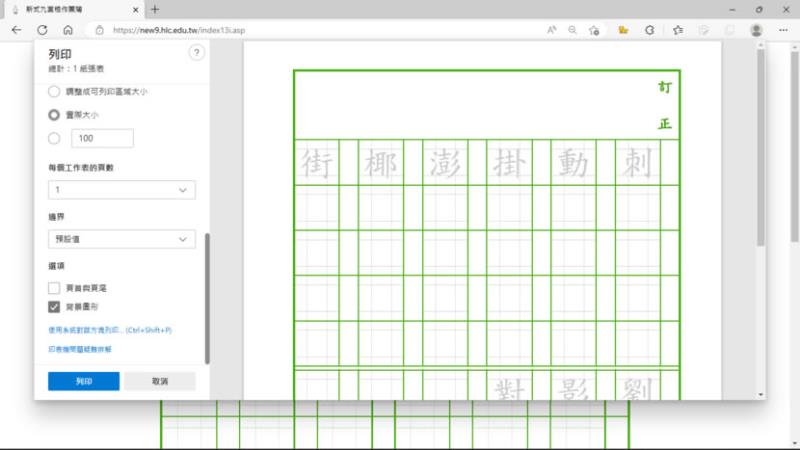The height and width of the screenshot is (450, 800).
Task: Click the print settings panel scrollbar
Action: 207,298
